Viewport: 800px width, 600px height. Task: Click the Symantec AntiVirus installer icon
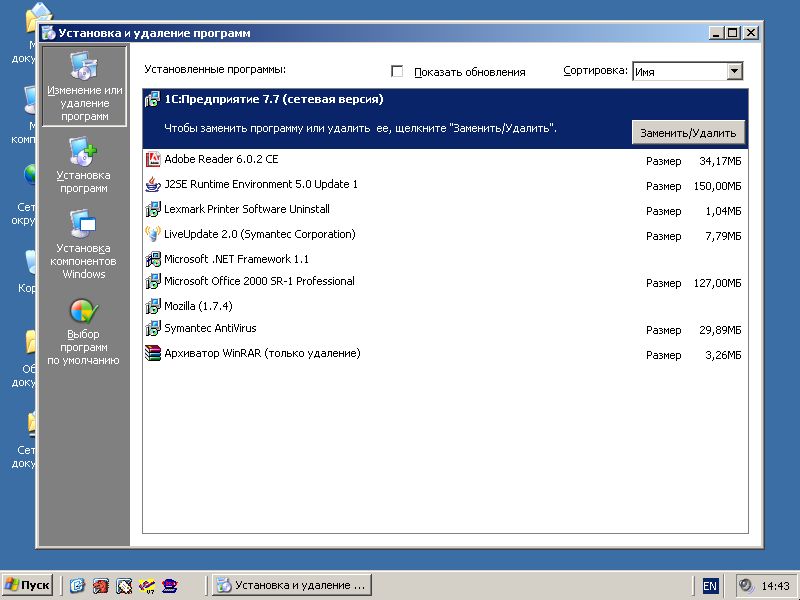153,328
